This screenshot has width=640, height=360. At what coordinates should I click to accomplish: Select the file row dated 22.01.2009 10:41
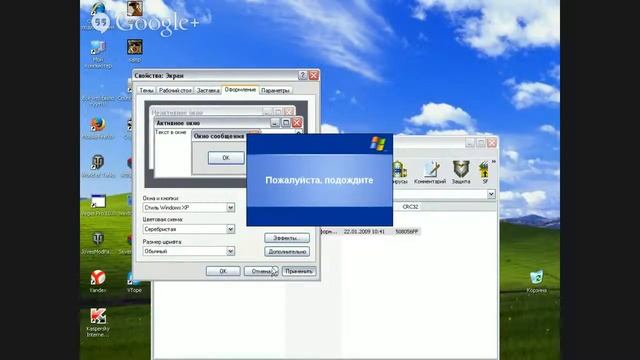(369, 231)
